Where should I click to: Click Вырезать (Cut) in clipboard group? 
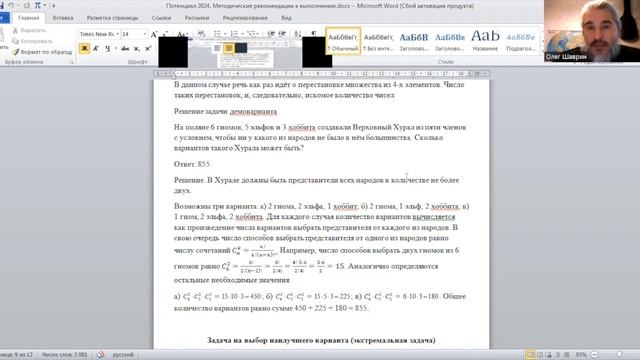pyautogui.click(x=29, y=31)
